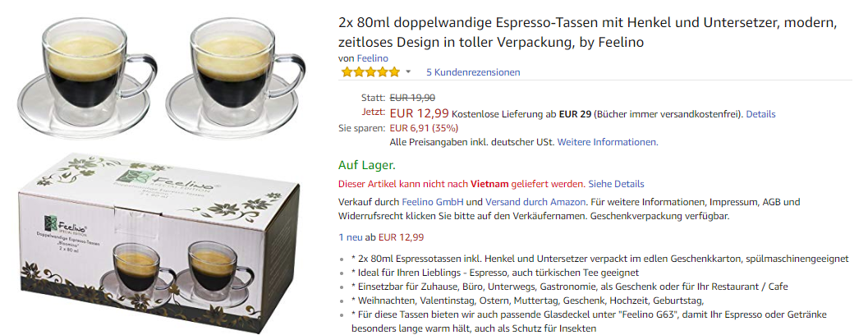Screen dimensions: 868x335
Task: Open the Details link for free delivery
Action: (x=760, y=115)
